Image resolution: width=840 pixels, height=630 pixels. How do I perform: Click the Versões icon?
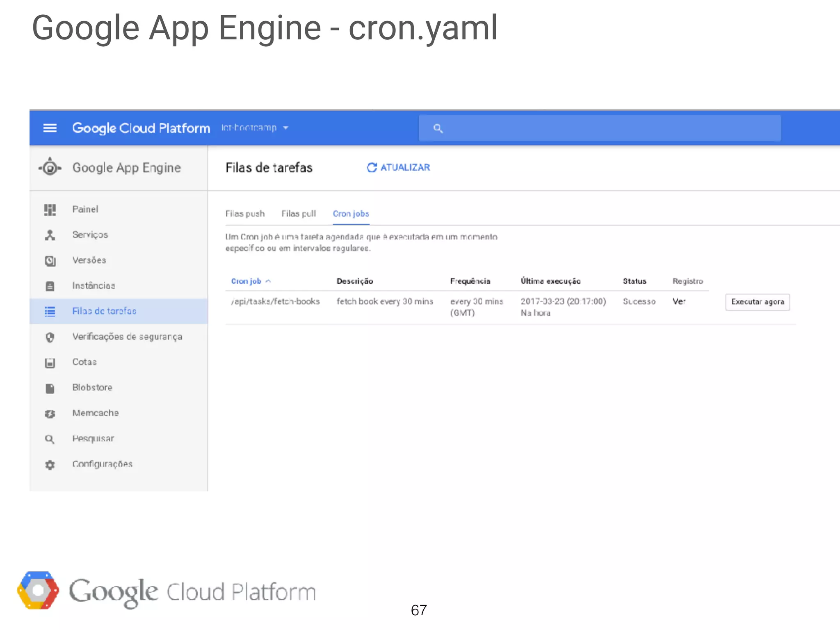pyautogui.click(x=50, y=261)
